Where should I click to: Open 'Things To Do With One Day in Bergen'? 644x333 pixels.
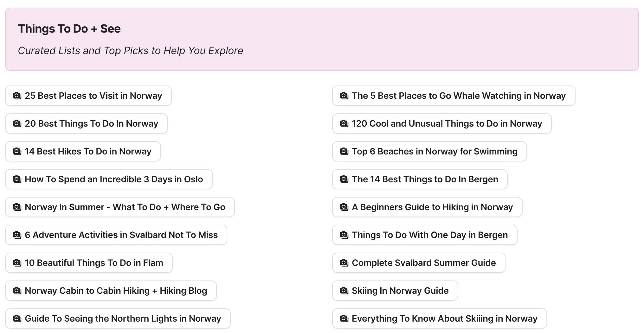(425, 235)
